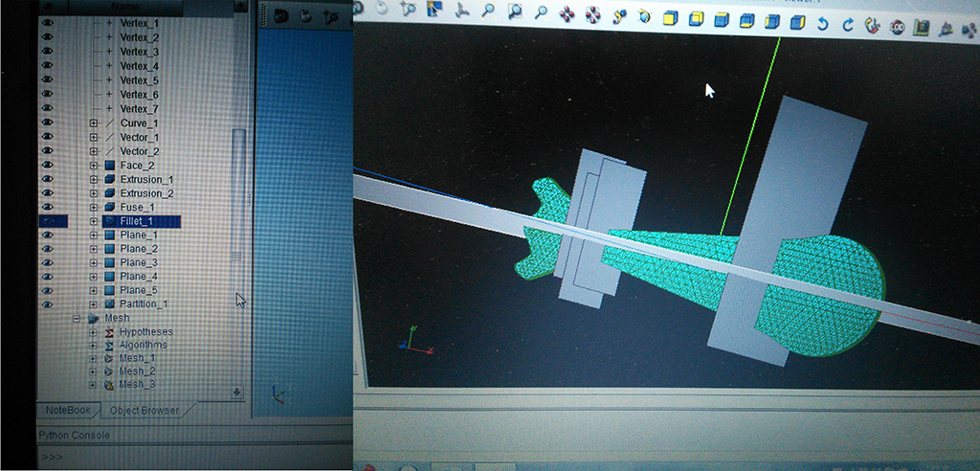980x471 pixels.
Task: Select Vector_1 in the object tree
Action: click(140, 137)
